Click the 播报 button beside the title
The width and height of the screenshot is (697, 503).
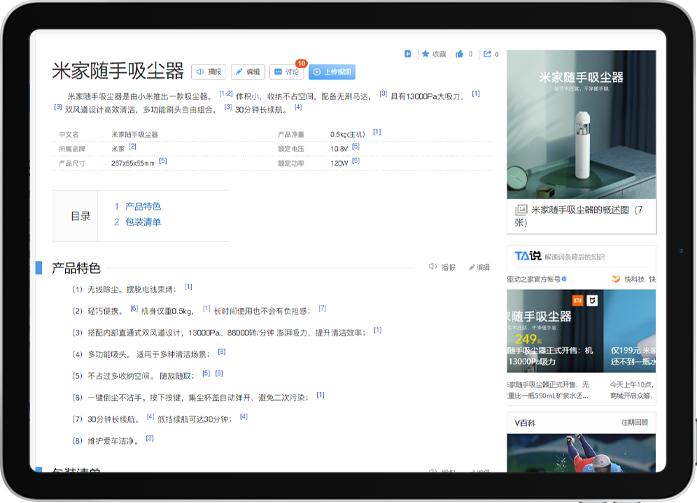[208, 72]
